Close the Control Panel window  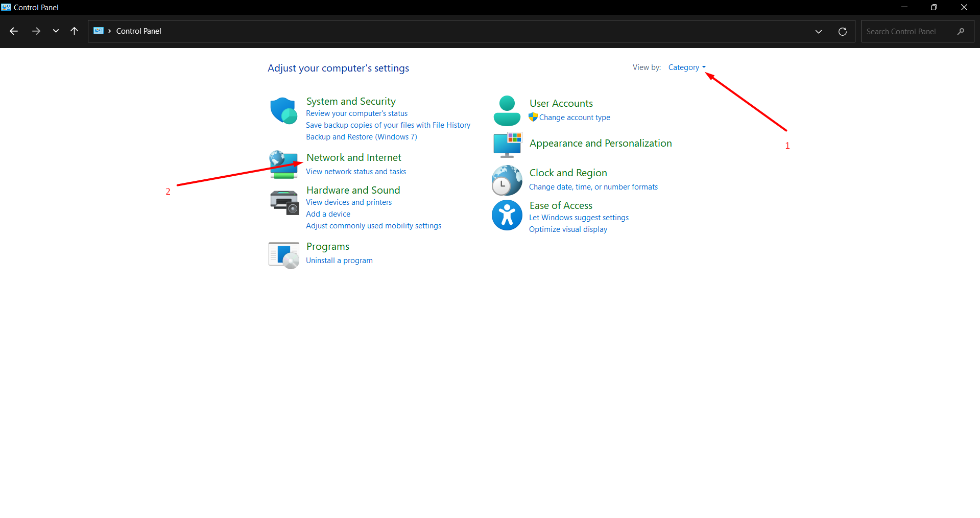(964, 7)
